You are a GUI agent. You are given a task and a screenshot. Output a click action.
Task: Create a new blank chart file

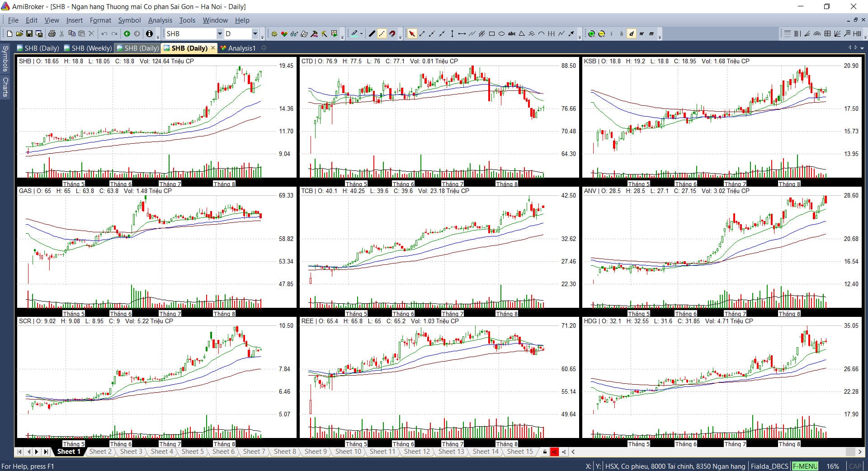tap(9, 34)
